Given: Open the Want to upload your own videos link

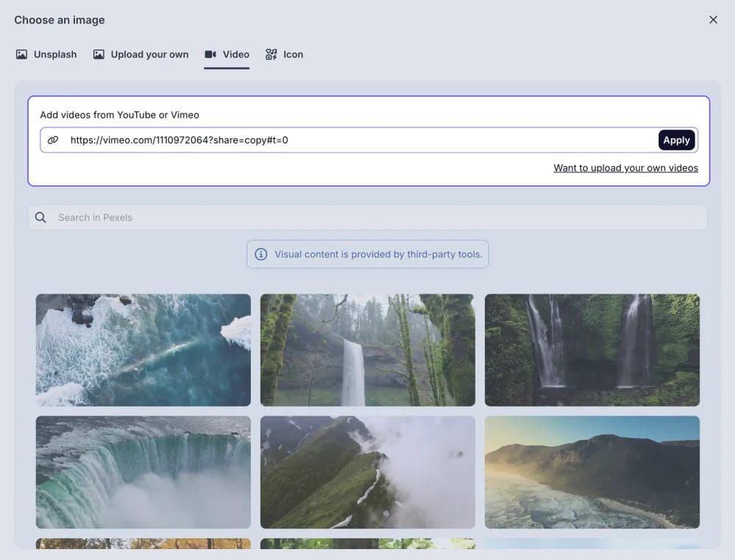Looking at the screenshot, I should tap(625, 168).
